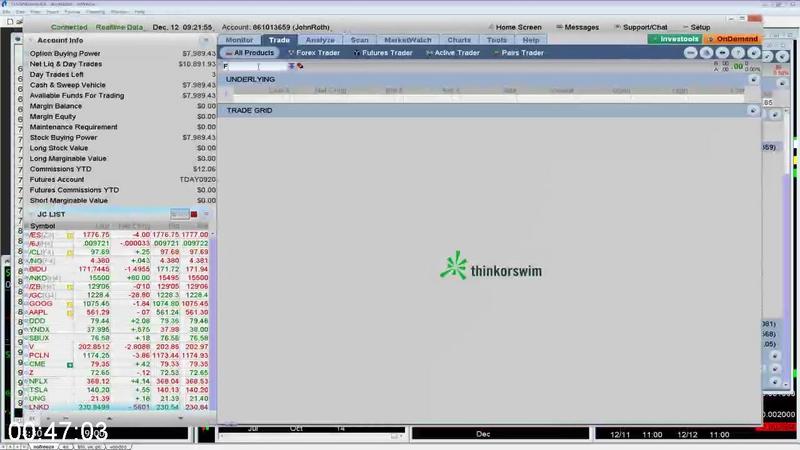Click the down arrow below the watchlist

coord(180,418)
